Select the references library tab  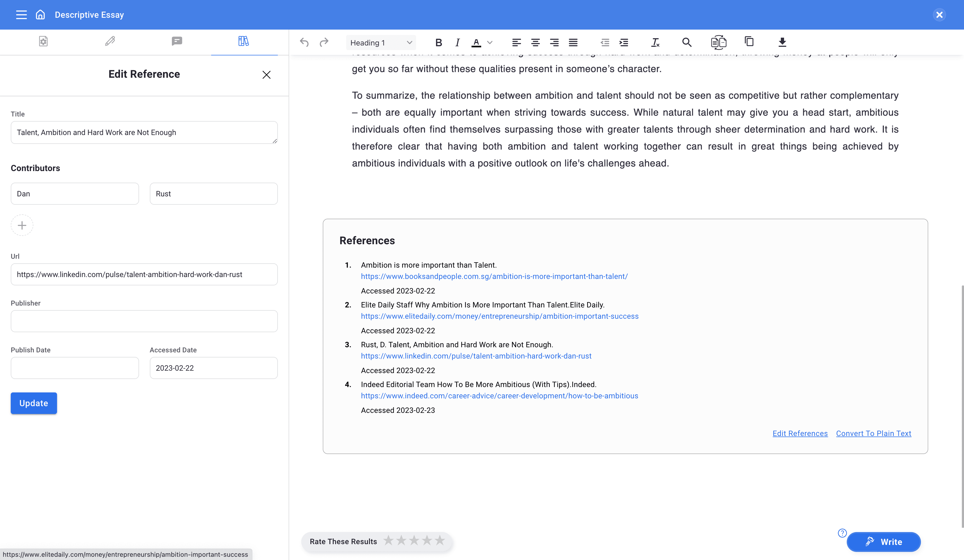pyautogui.click(x=244, y=41)
